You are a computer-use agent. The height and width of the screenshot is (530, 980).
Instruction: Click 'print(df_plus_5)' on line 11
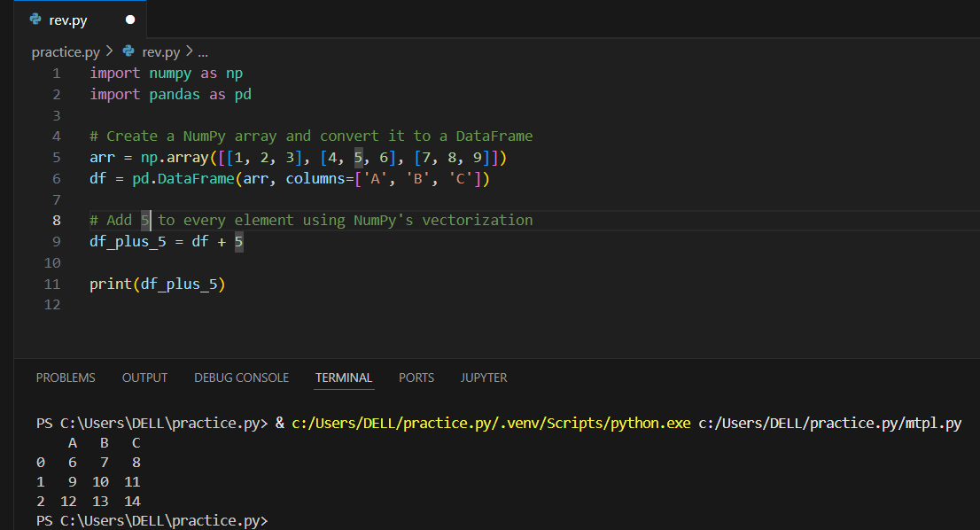(x=158, y=284)
